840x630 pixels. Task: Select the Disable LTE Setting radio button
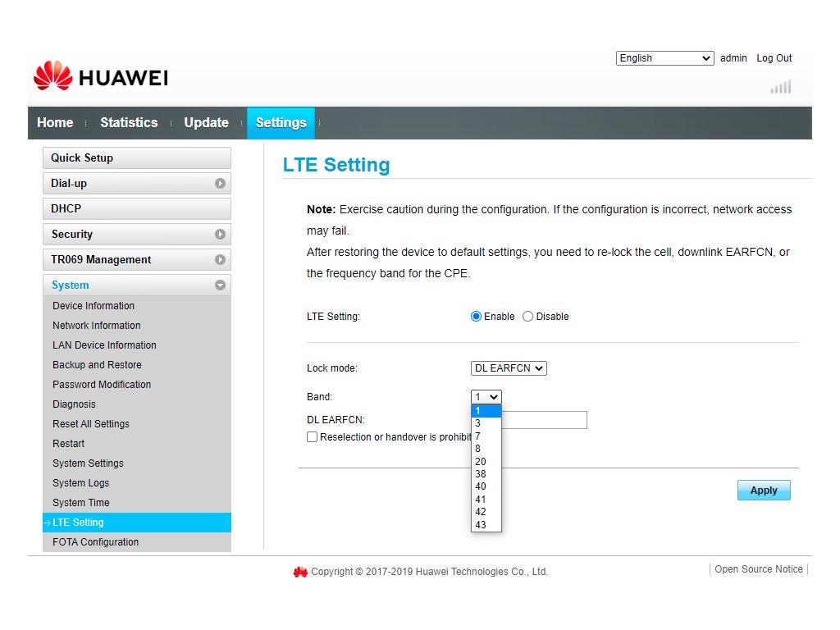coord(527,317)
